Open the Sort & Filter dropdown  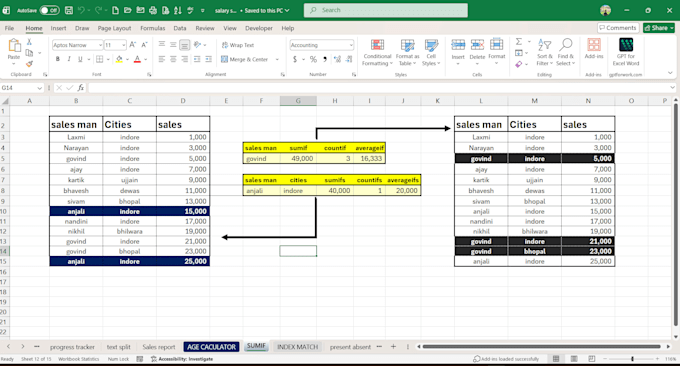[544, 52]
